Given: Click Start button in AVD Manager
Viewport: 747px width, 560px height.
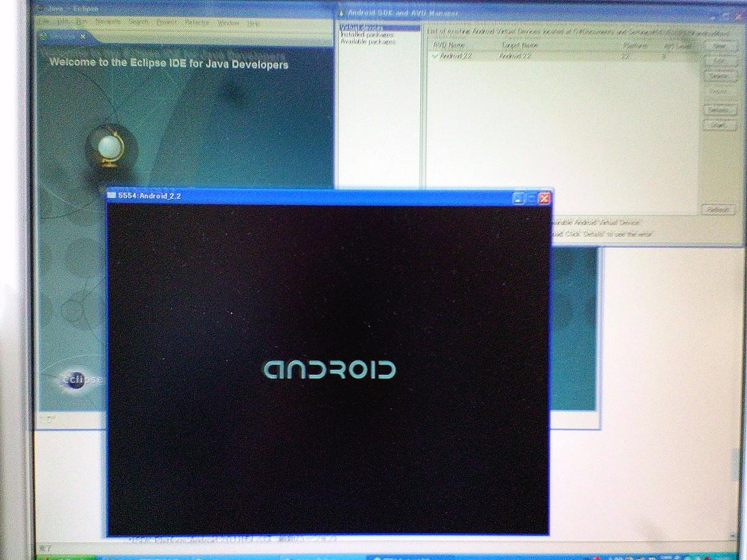Looking at the screenshot, I should pos(719,125).
